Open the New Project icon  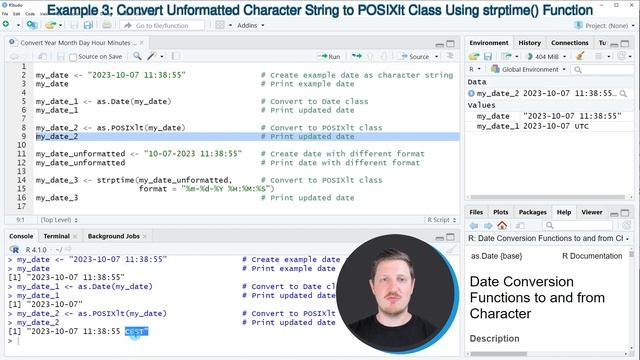[x=31, y=25]
